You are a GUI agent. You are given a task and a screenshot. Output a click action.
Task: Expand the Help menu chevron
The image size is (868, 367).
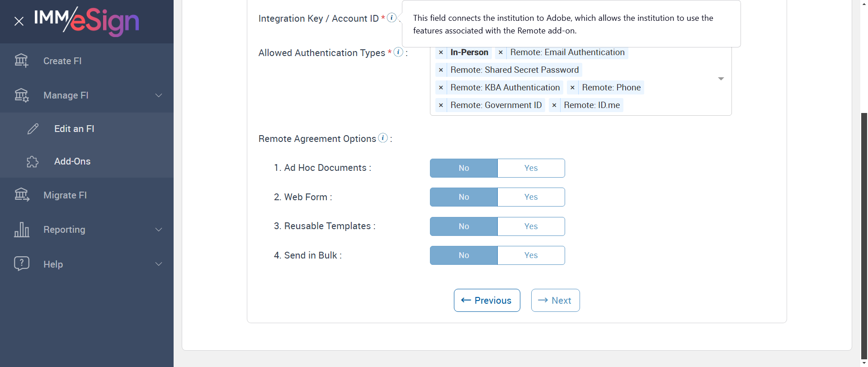pos(159,264)
